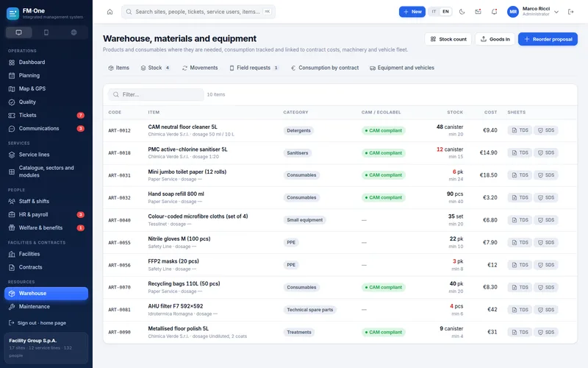Open the mail inbox icon
Viewport: 588px width, 368px height.
pos(478,12)
